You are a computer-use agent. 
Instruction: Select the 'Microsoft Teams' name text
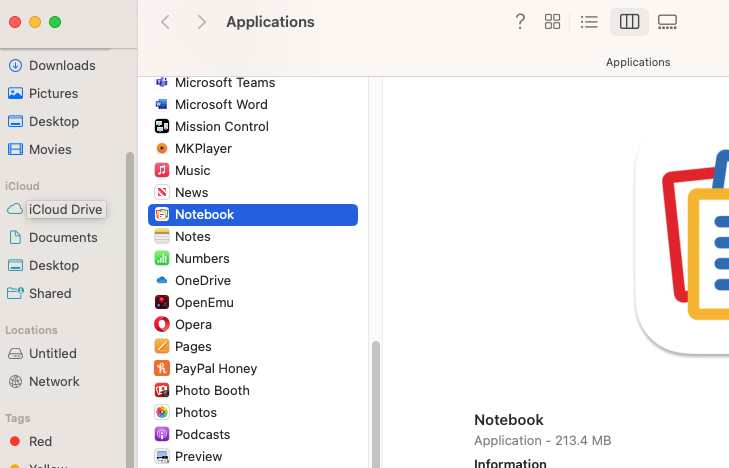tap(225, 83)
